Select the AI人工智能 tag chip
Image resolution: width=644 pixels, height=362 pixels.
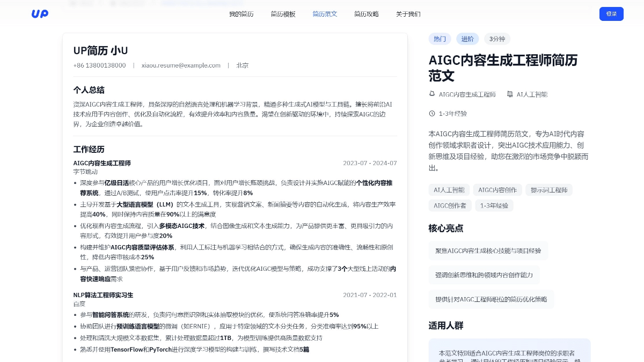tap(449, 190)
